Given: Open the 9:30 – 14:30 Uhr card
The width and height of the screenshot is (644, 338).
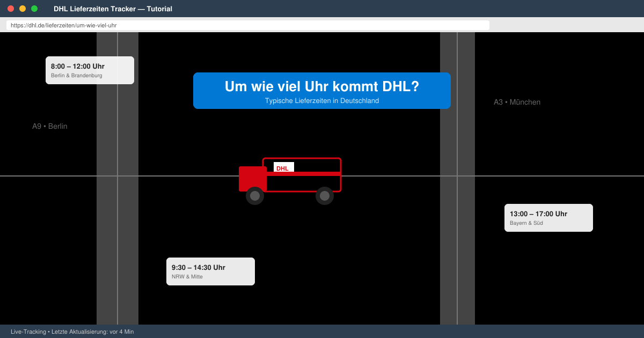Looking at the screenshot, I should coord(210,271).
